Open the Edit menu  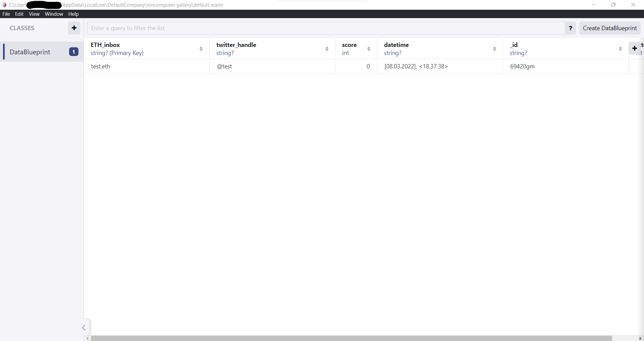(x=19, y=14)
